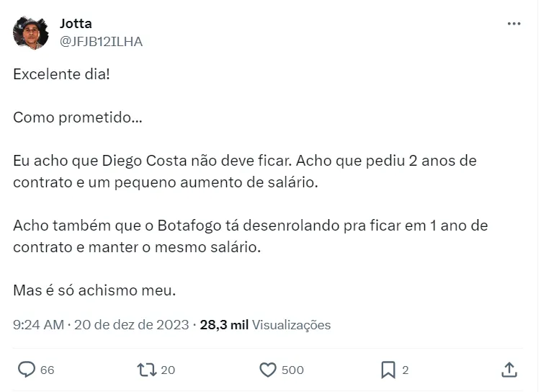View the 28,3 mil Visualizações stats
The image size is (541, 392).
[x=265, y=325]
